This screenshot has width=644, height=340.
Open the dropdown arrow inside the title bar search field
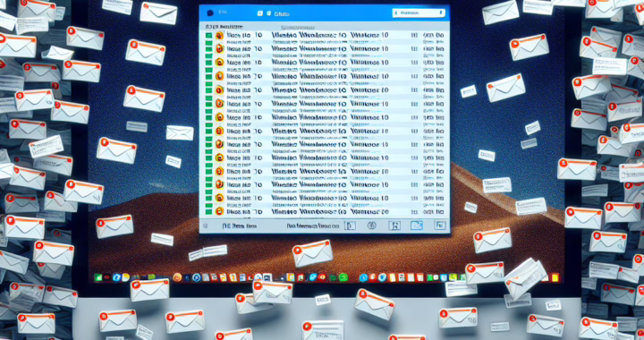tap(441, 13)
